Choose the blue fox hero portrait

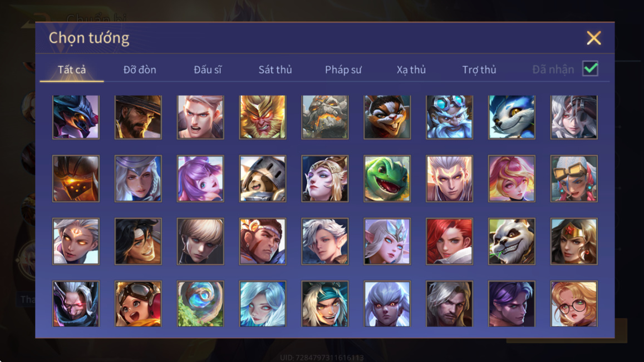click(512, 117)
